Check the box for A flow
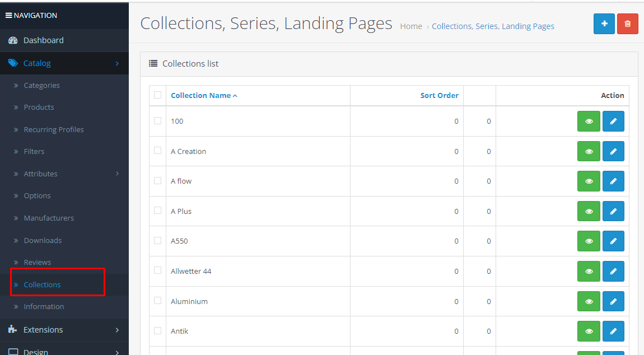The image size is (644, 355). point(158,180)
